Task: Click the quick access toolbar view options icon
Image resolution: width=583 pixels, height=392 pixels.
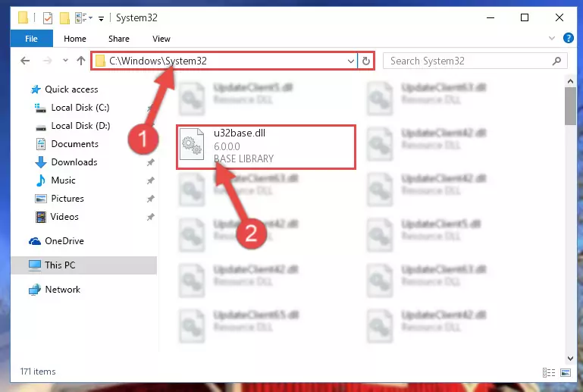Action: pyautogui.click(x=83, y=17)
